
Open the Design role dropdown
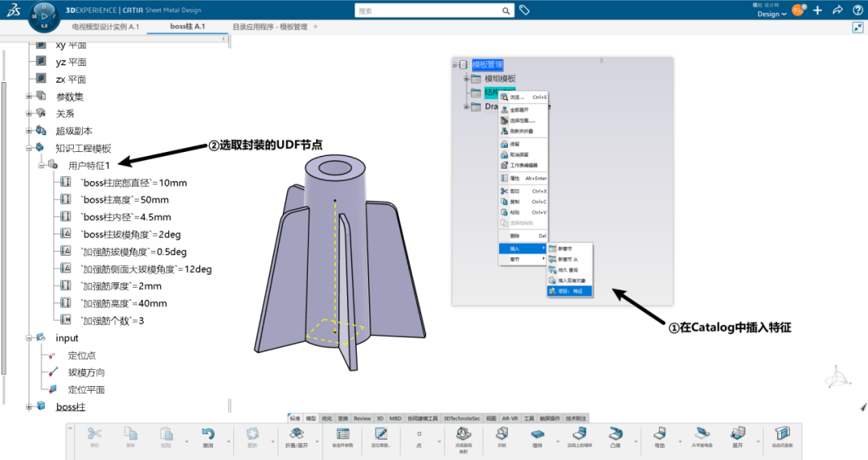771,14
